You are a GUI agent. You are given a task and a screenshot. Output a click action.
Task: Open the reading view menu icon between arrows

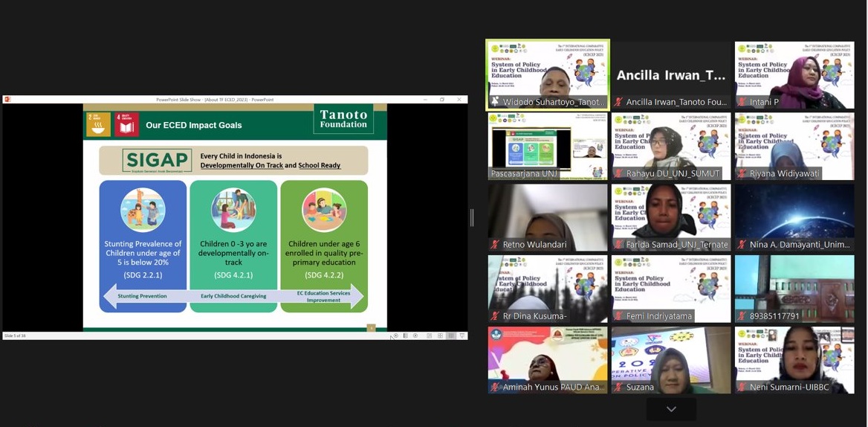406,335
